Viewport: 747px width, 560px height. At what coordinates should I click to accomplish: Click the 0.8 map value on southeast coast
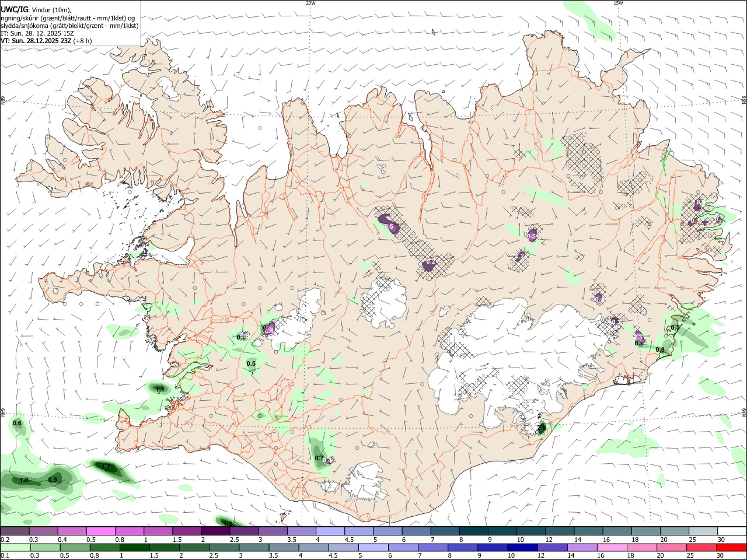[x=660, y=349]
